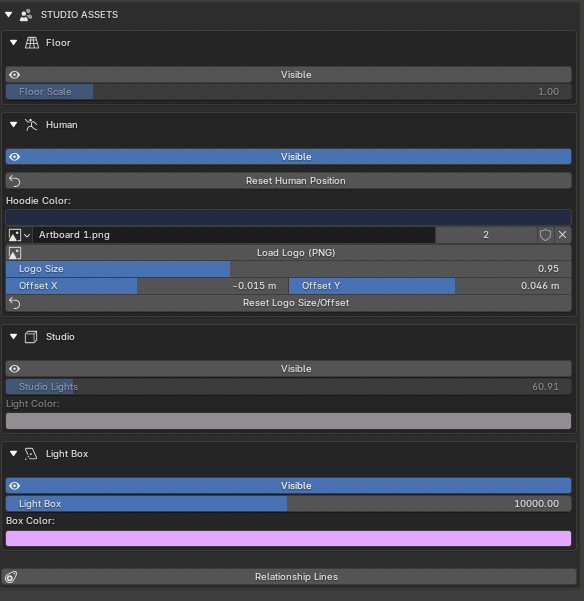Click the Light Box panel icon
Viewport: 584px width, 601px height.
[31, 454]
